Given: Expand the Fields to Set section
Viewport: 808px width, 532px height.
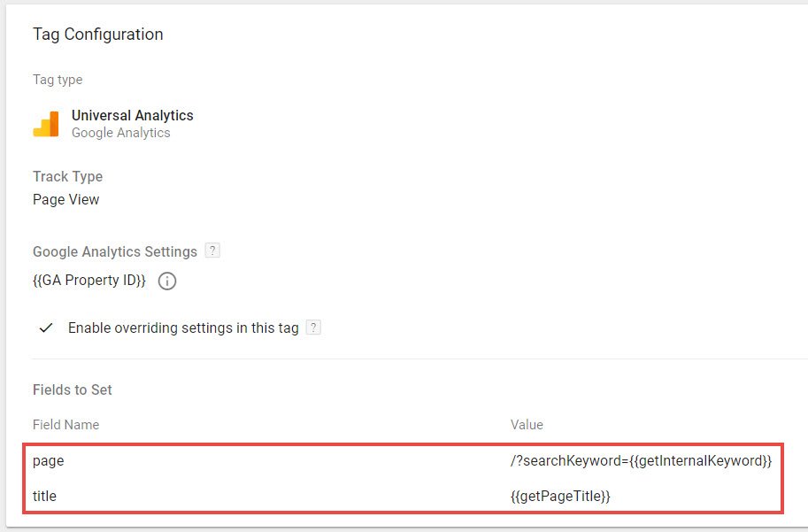Looking at the screenshot, I should [x=73, y=390].
